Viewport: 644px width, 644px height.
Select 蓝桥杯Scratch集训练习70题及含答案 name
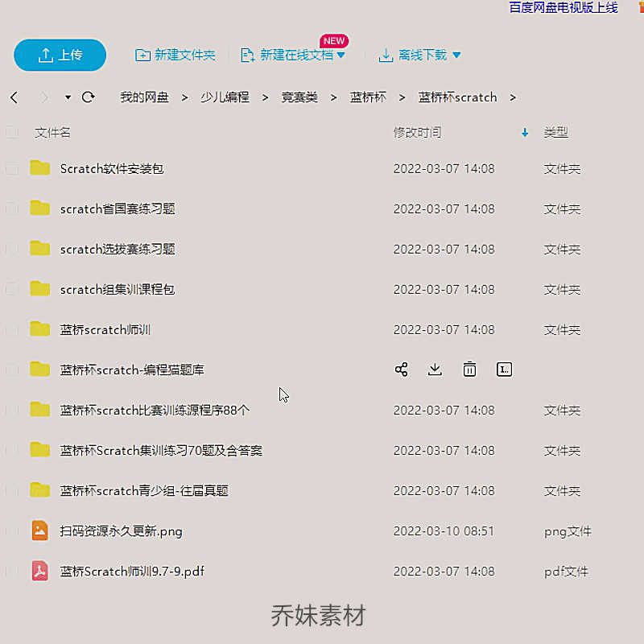point(161,451)
